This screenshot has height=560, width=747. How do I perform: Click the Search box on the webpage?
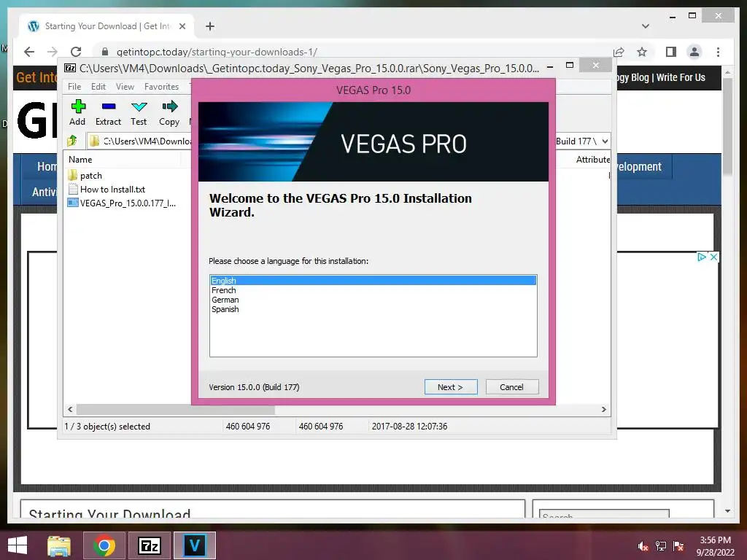604,514
